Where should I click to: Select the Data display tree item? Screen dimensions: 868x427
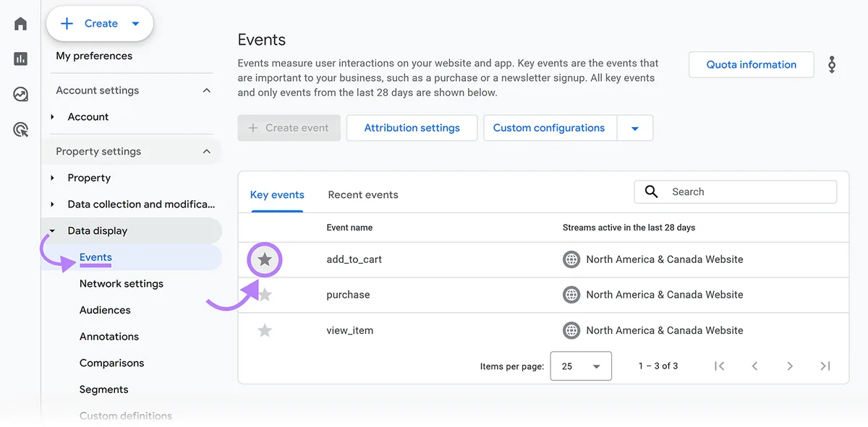coord(97,231)
